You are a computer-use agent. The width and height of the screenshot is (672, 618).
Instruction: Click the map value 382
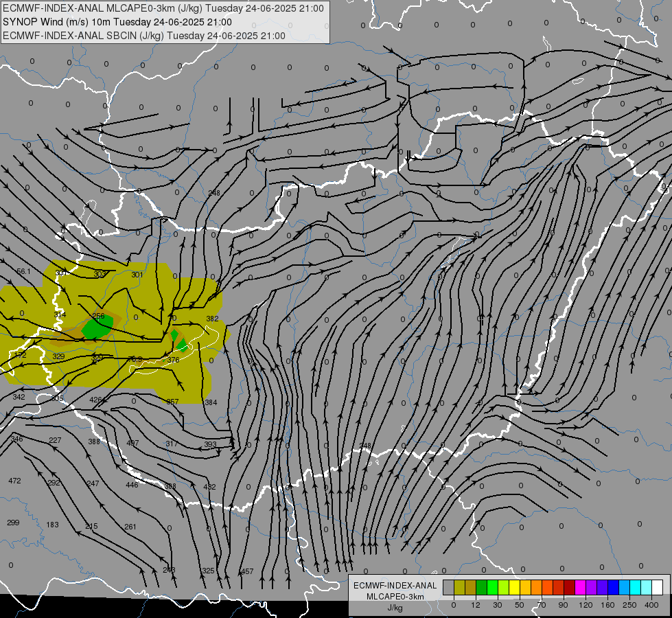click(212, 319)
